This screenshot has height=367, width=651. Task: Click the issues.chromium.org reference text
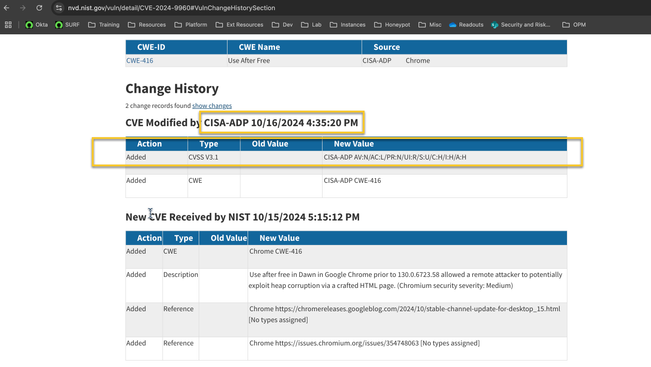(x=364, y=343)
